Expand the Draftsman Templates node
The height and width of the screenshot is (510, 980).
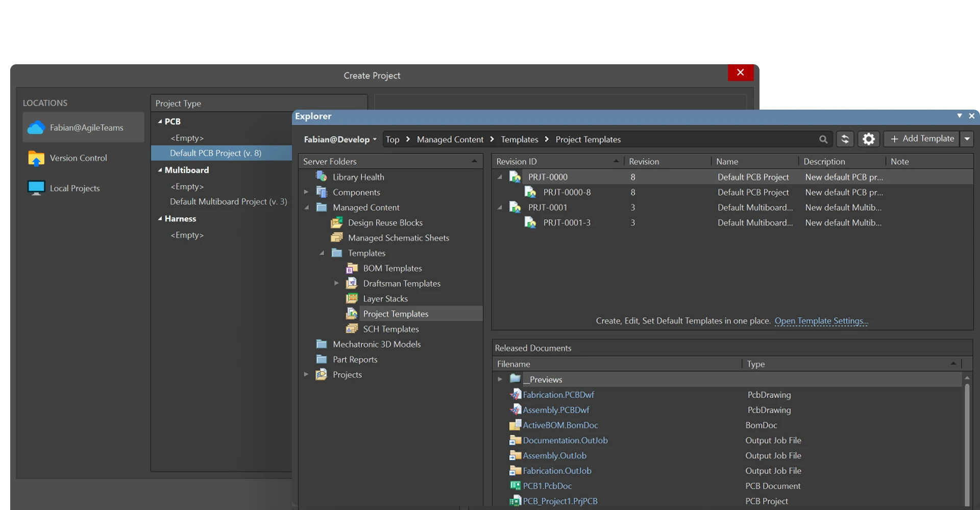(336, 283)
